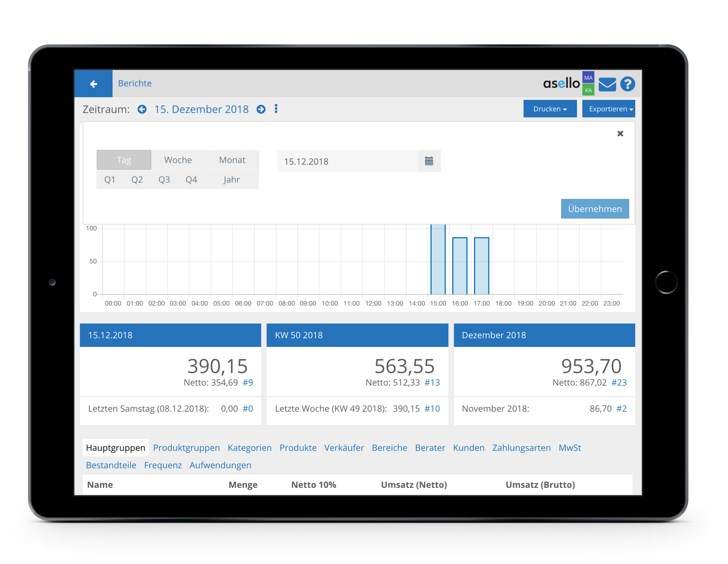Open the mail envelope icon
This screenshot has width=728, height=564.
[607, 84]
